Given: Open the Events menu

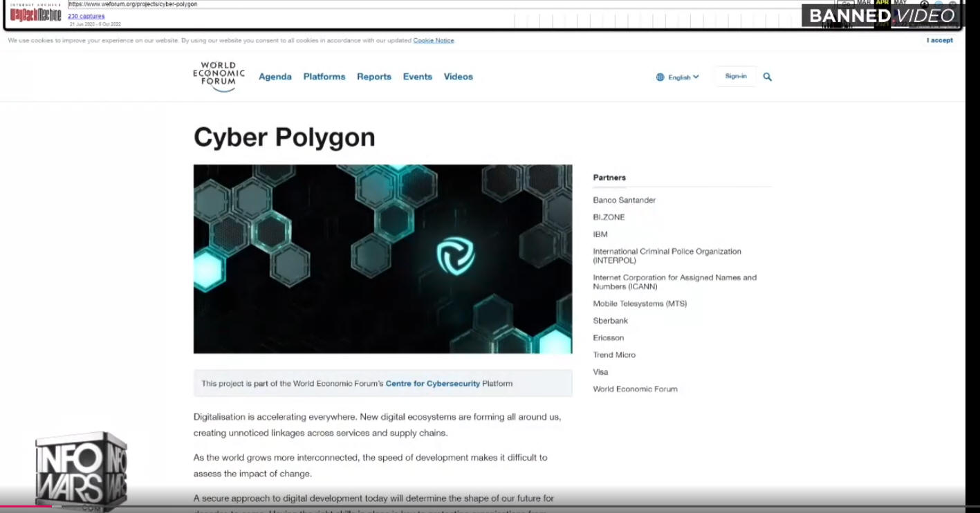Looking at the screenshot, I should pos(418,77).
